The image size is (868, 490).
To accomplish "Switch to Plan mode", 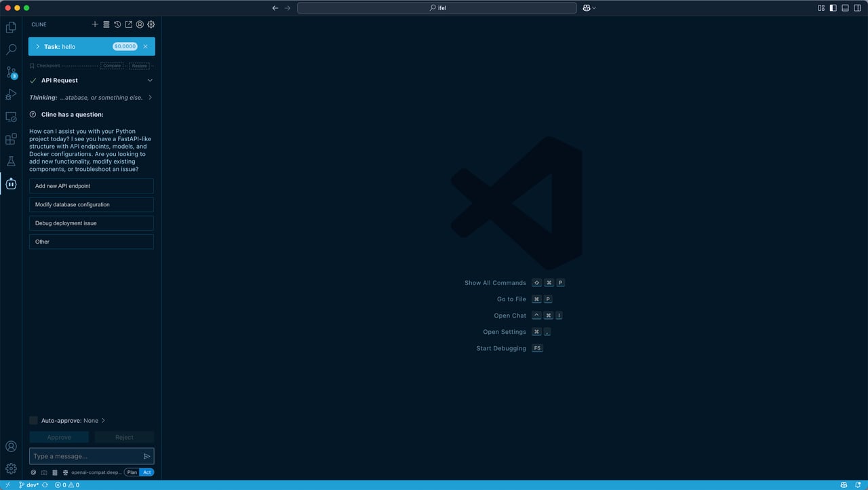I will [x=132, y=472].
